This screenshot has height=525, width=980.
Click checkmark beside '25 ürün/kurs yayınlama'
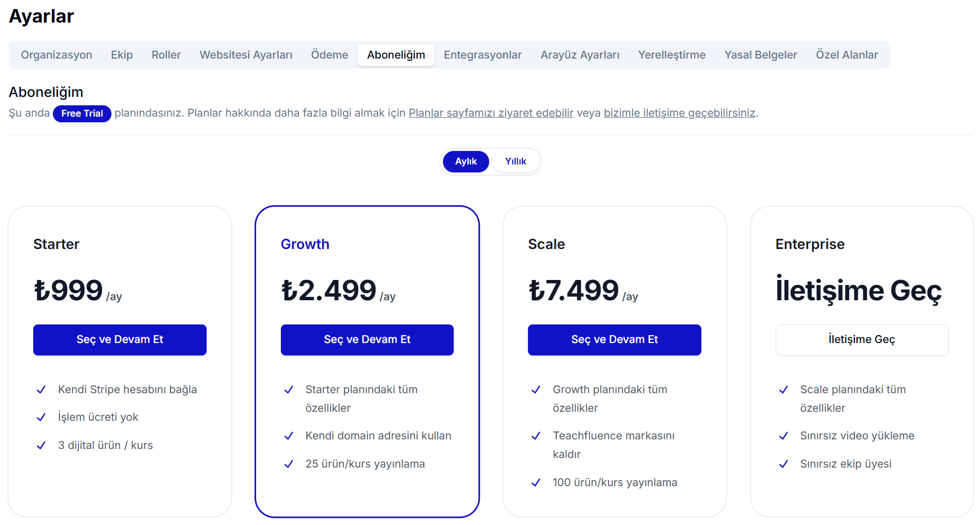289,464
